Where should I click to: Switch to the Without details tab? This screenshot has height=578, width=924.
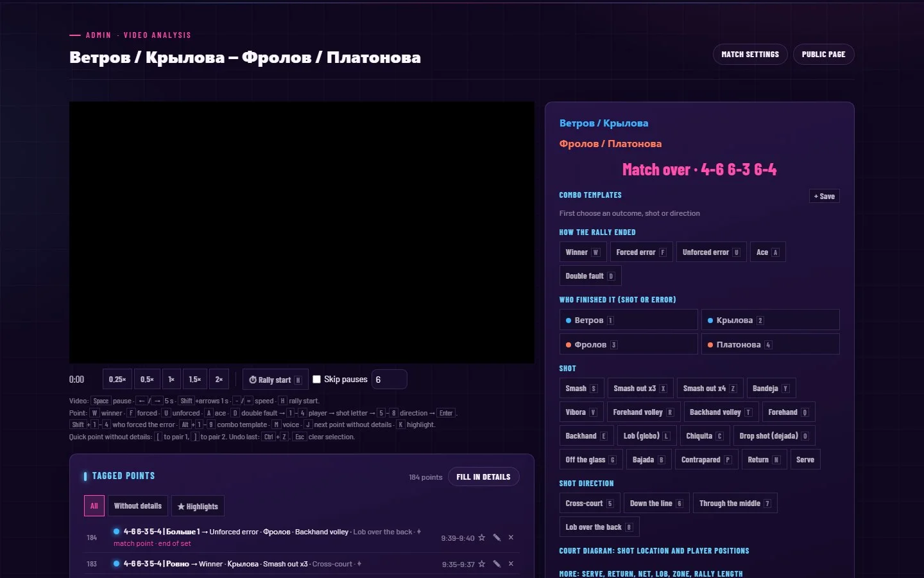click(138, 506)
